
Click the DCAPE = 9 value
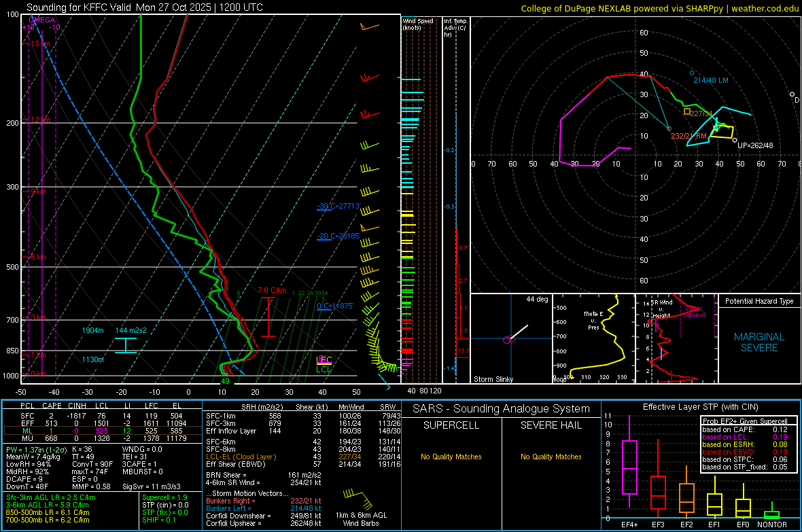[24, 479]
